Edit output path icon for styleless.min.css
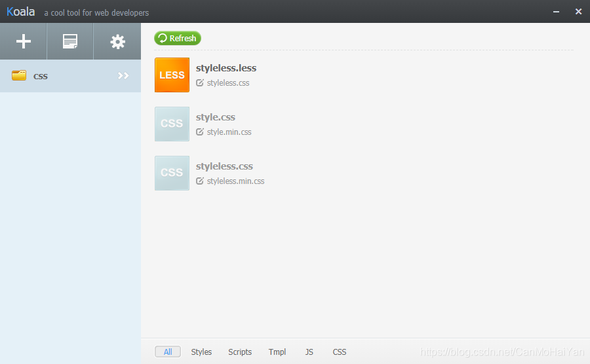The width and height of the screenshot is (590, 364). coord(200,181)
